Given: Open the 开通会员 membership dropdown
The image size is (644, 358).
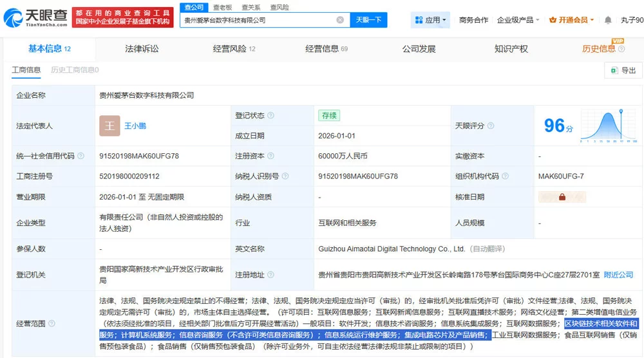Looking at the screenshot, I should click(571, 20).
